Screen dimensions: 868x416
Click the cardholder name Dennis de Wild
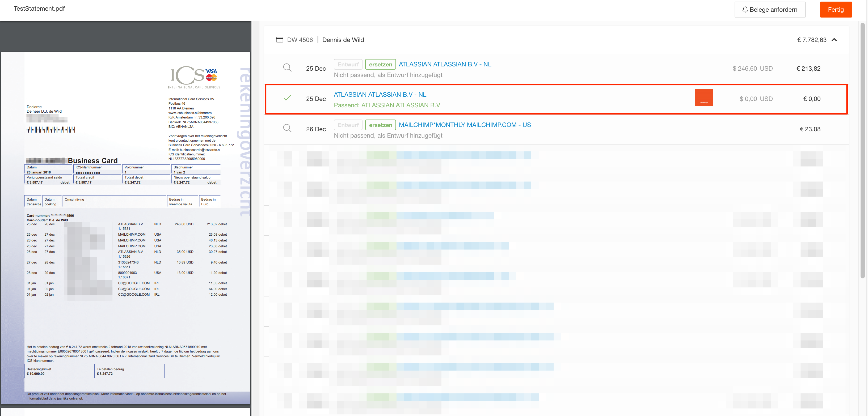pos(343,40)
